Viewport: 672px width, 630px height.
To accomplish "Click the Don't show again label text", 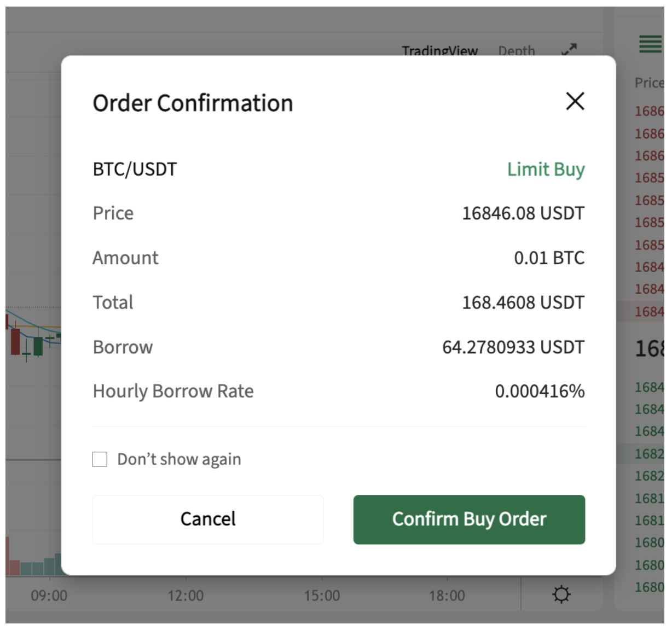I will pos(179,459).
